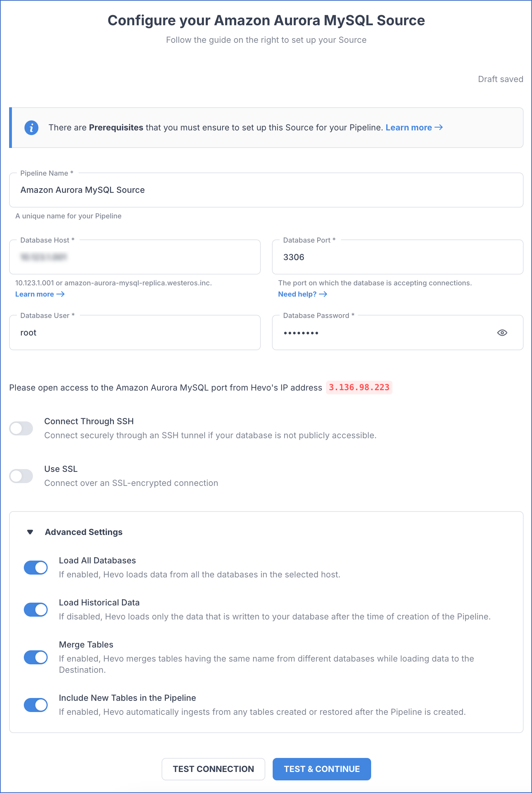
Task: Click the 'A unique name for your Pipeline' hint
Action: click(68, 216)
